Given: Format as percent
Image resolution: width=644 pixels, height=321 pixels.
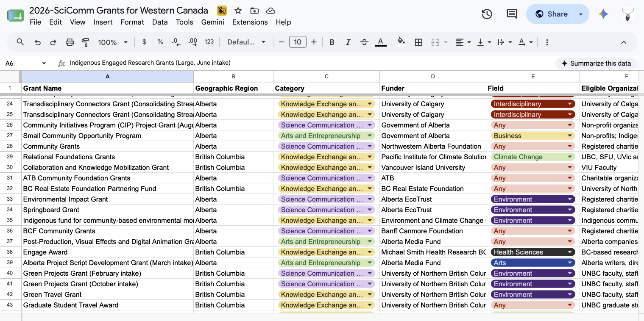Looking at the screenshot, I should coord(160,42).
